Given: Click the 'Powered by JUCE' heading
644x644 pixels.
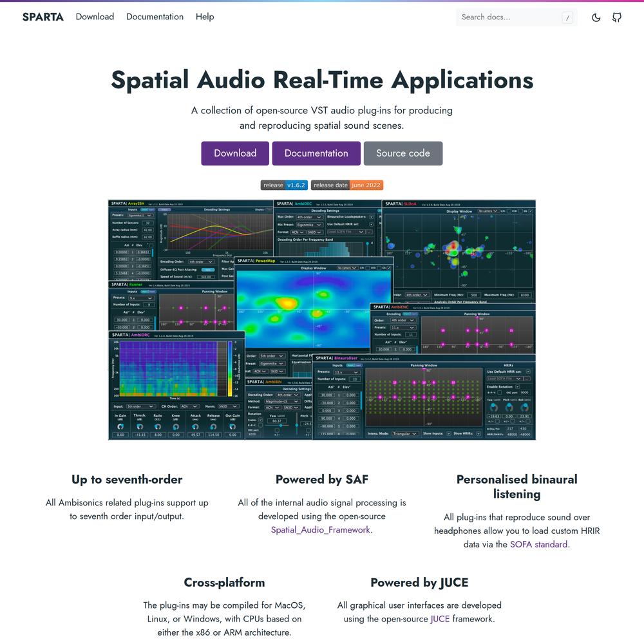Looking at the screenshot, I should (x=419, y=582).
